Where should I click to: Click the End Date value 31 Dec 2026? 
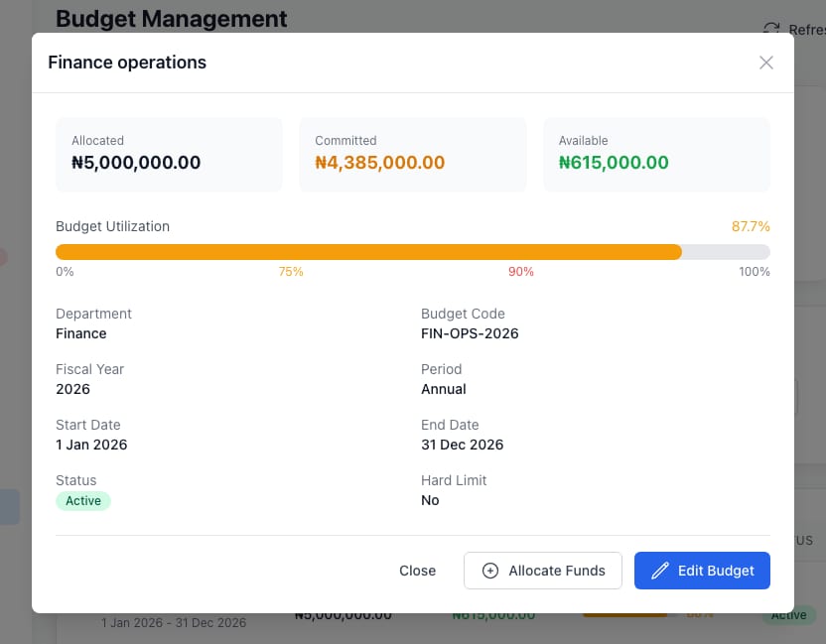tap(462, 445)
